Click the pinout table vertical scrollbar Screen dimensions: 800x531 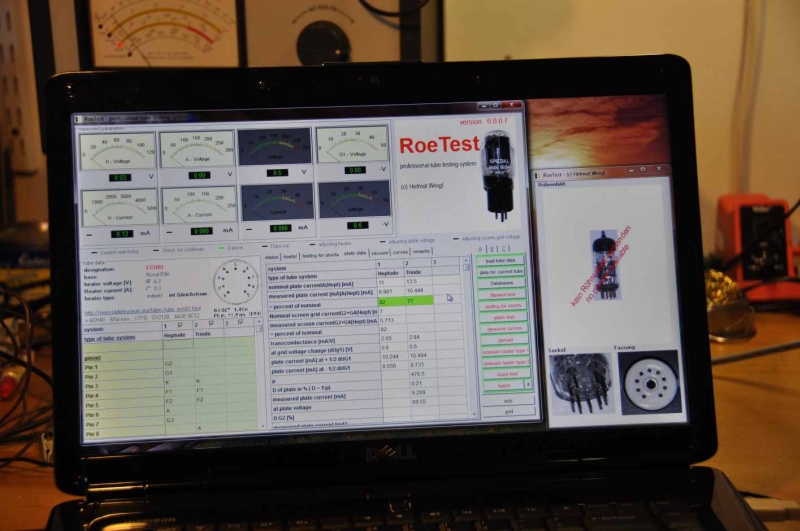(x=260, y=373)
